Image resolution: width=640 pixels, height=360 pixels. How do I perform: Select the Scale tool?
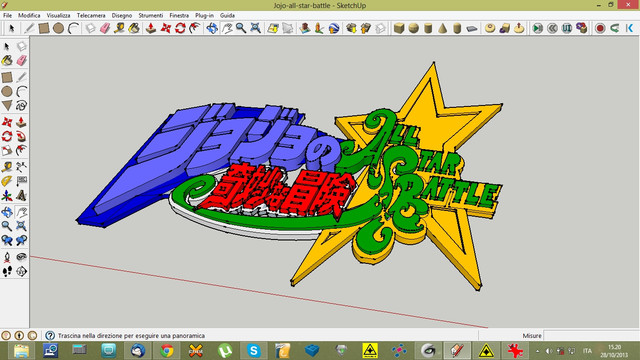coord(7,150)
